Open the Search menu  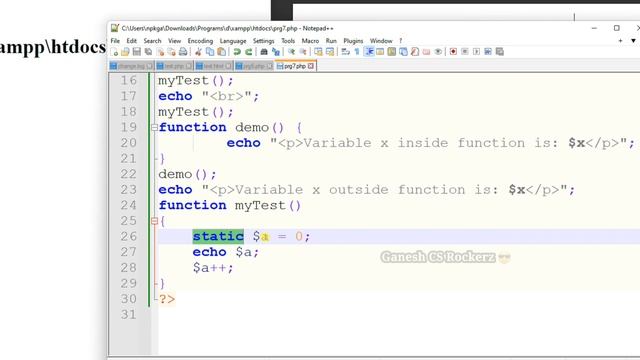[152, 41]
